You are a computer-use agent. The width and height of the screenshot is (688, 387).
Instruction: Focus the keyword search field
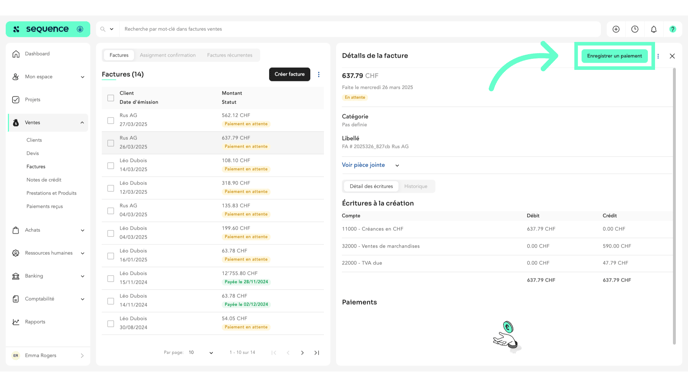360,29
